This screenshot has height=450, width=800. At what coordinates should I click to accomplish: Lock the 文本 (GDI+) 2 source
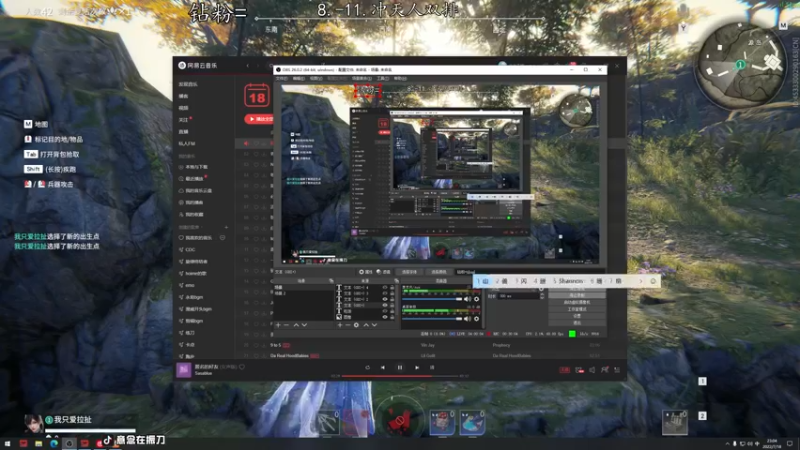(392, 299)
